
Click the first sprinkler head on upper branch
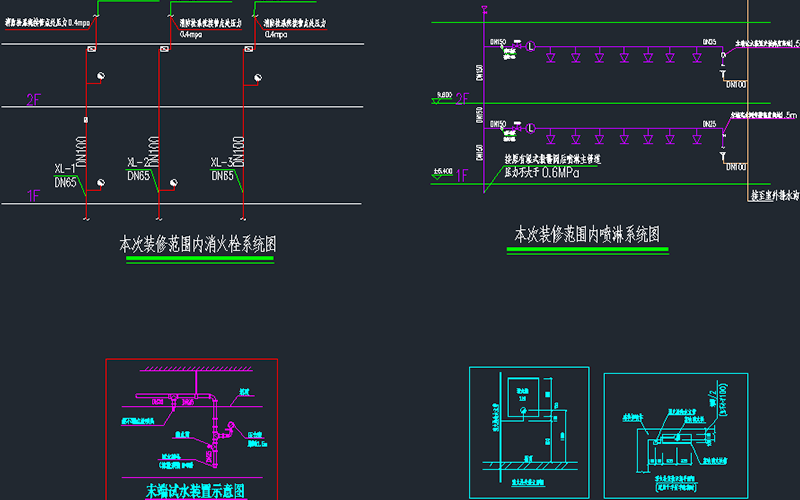551,58
